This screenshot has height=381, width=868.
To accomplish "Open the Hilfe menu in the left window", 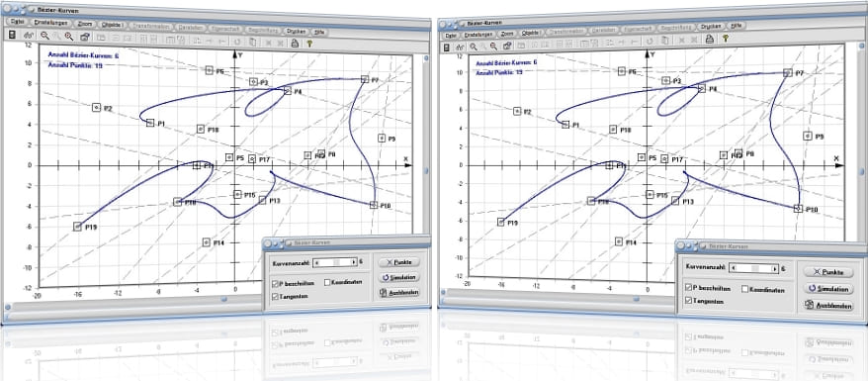I will 319,32.
